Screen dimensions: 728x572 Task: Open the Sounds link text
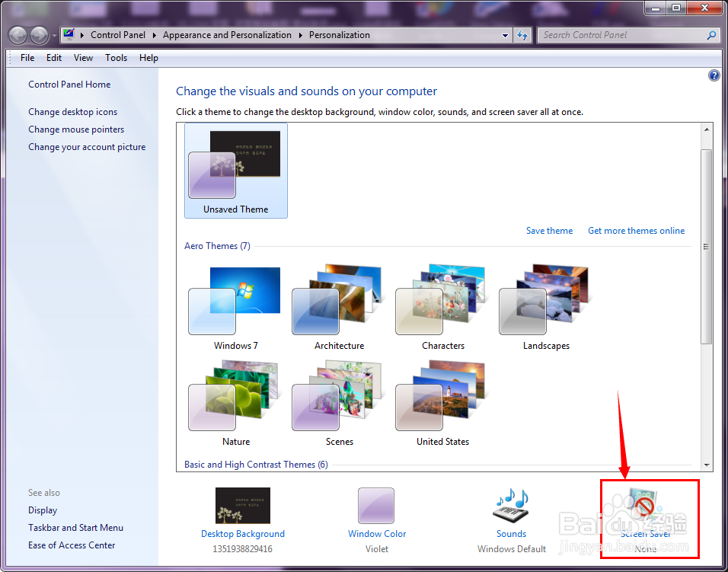[x=511, y=534]
